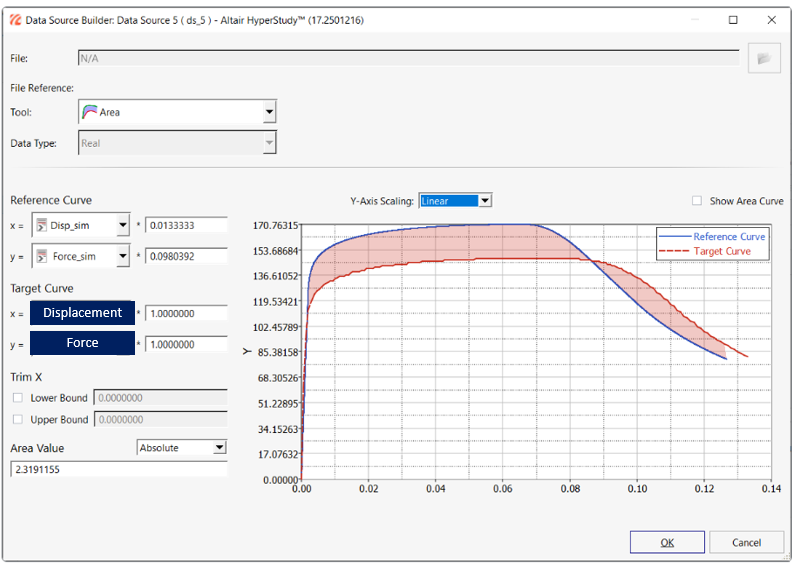792x563 pixels.
Task: Click the Area Value field 2.3191155
Action: point(119,469)
